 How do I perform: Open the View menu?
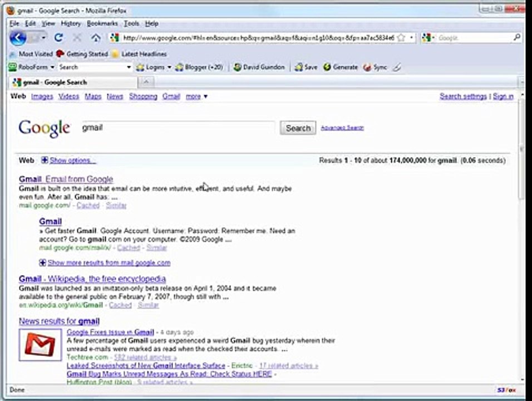coord(48,23)
